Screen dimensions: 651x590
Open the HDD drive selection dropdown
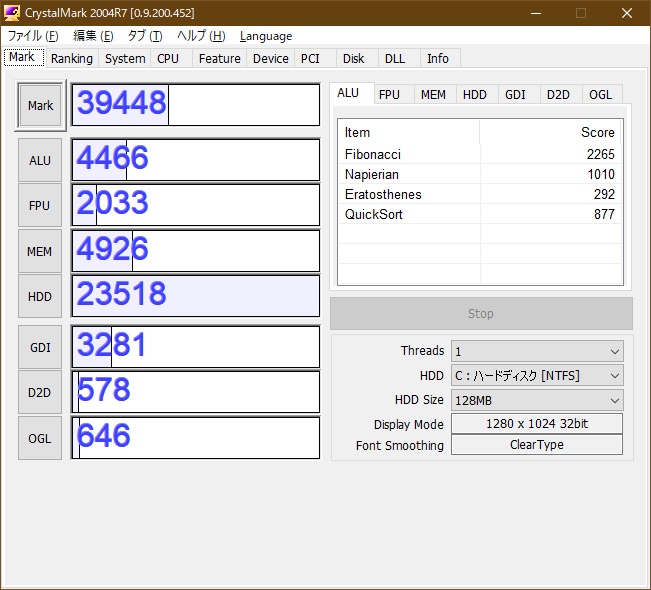[537, 376]
